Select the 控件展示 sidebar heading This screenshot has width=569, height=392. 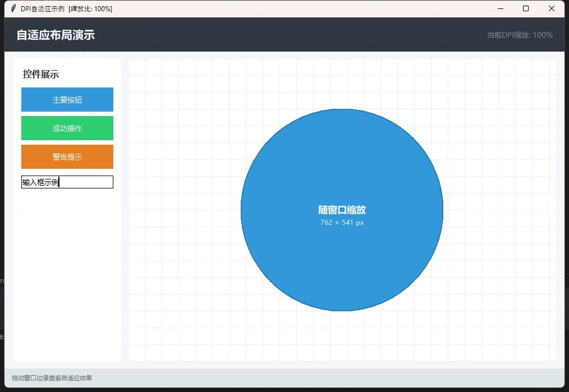click(x=41, y=74)
